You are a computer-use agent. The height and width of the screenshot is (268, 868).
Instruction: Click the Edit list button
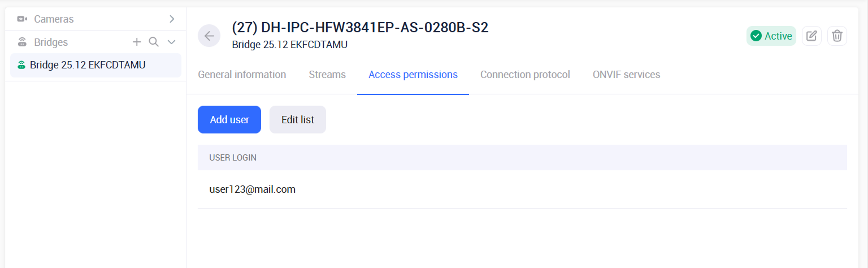(x=298, y=120)
